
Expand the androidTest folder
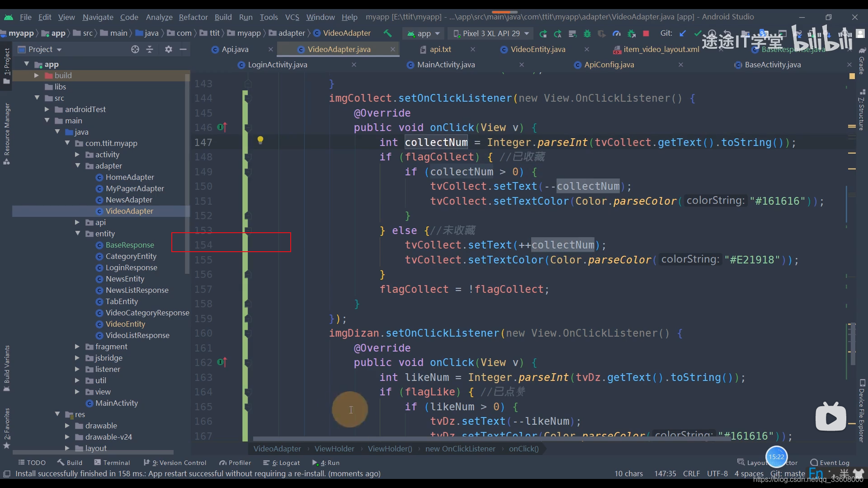47,109
